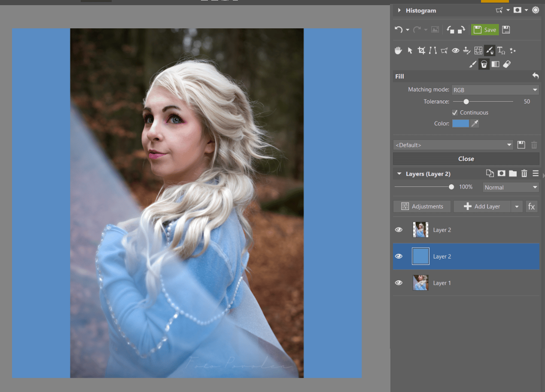Select the mesh warp deform tool
Viewport: 545px width, 392px height.
[478, 51]
